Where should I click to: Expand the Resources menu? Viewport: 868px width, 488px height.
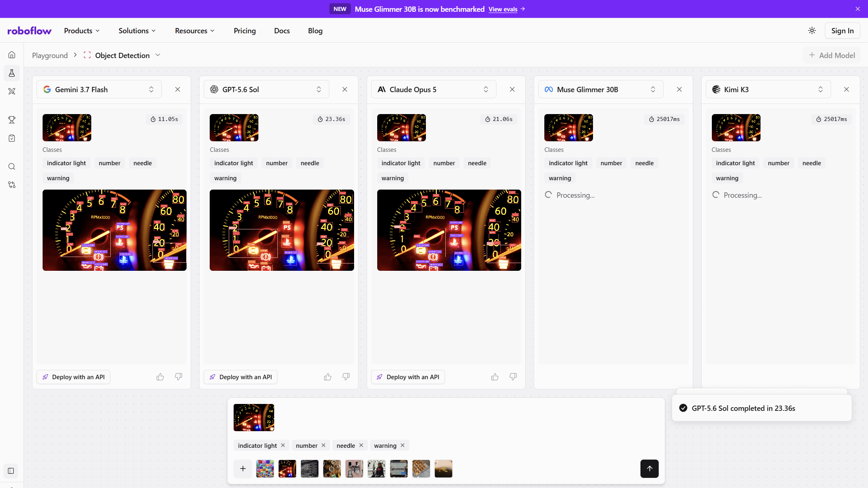coord(195,30)
